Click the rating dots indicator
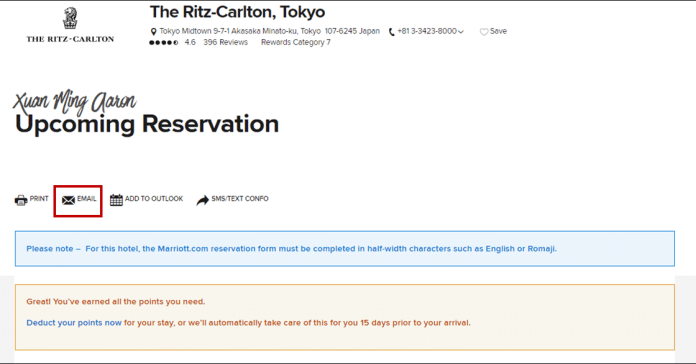Screen dimensions: 696x364 164,43
